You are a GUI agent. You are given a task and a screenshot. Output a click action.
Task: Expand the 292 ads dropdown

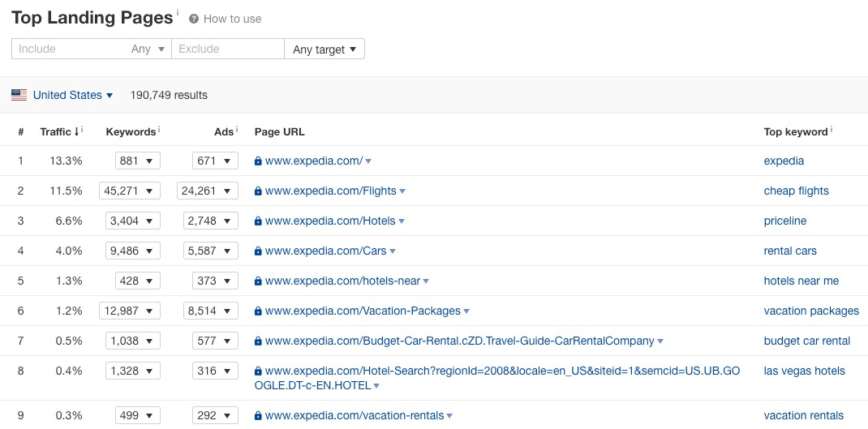215,415
